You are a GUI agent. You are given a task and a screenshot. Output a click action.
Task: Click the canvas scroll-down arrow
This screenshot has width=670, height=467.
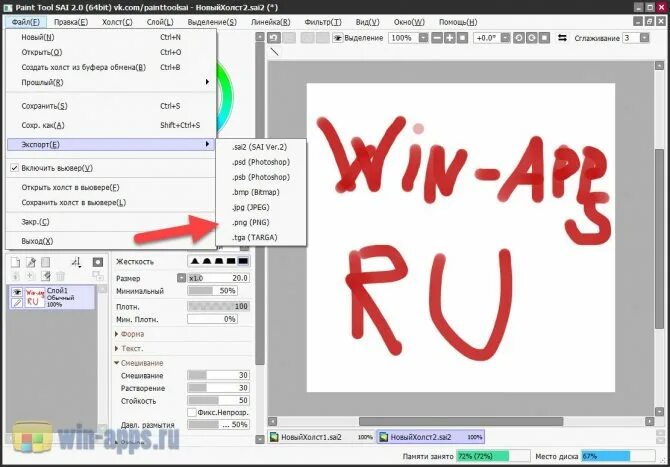click(x=659, y=412)
